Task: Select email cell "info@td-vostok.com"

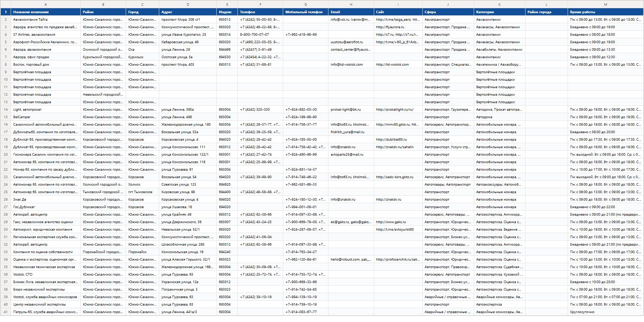Action: point(351,65)
